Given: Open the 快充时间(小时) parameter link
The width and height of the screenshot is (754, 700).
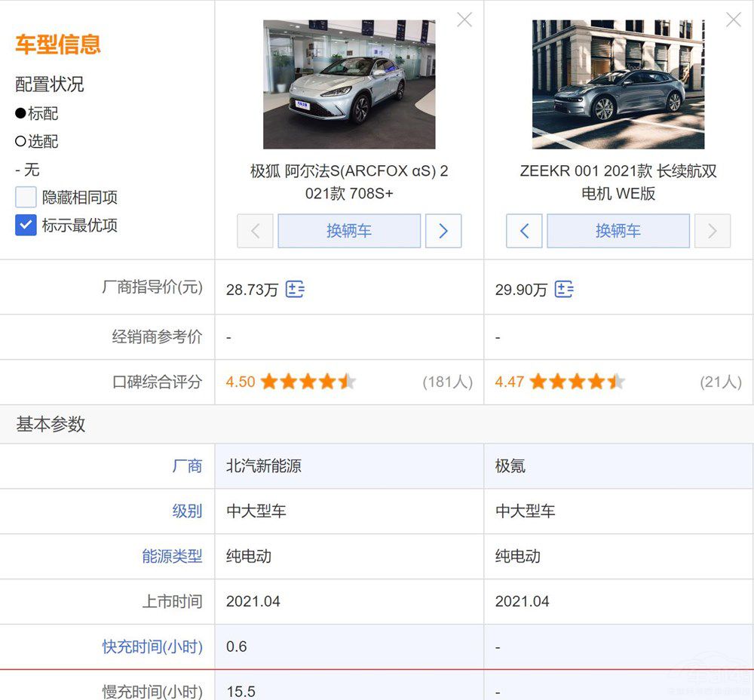Looking at the screenshot, I should [x=152, y=646].
